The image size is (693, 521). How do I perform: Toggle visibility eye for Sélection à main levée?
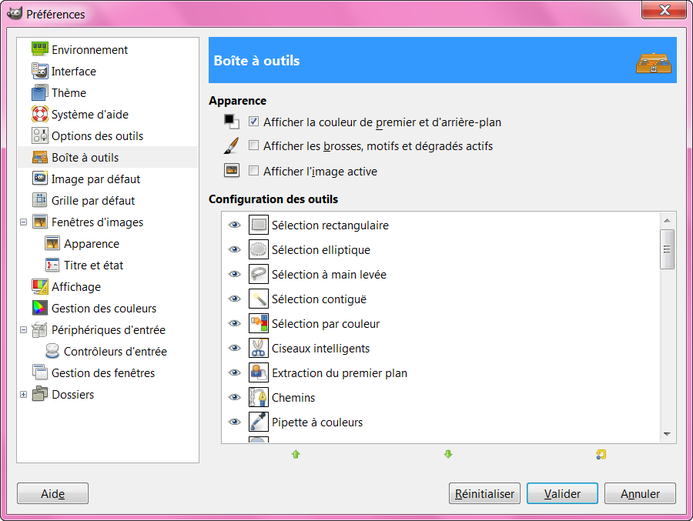pyautogui.click(x=234, y=274)
